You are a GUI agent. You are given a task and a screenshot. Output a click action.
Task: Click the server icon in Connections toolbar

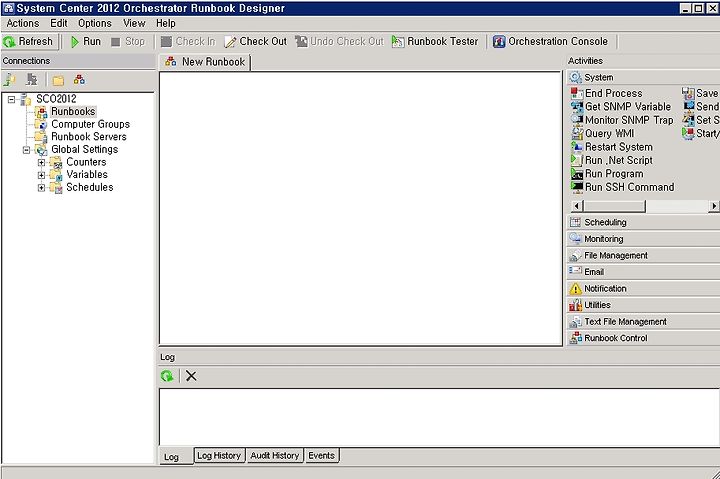click(32, 80)
